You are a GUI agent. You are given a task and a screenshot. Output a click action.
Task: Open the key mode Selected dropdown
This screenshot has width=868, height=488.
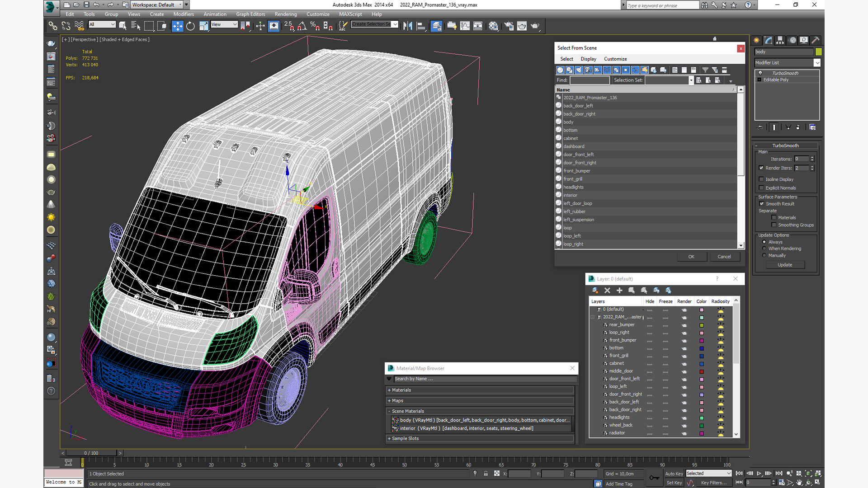(x=708, y=474)
